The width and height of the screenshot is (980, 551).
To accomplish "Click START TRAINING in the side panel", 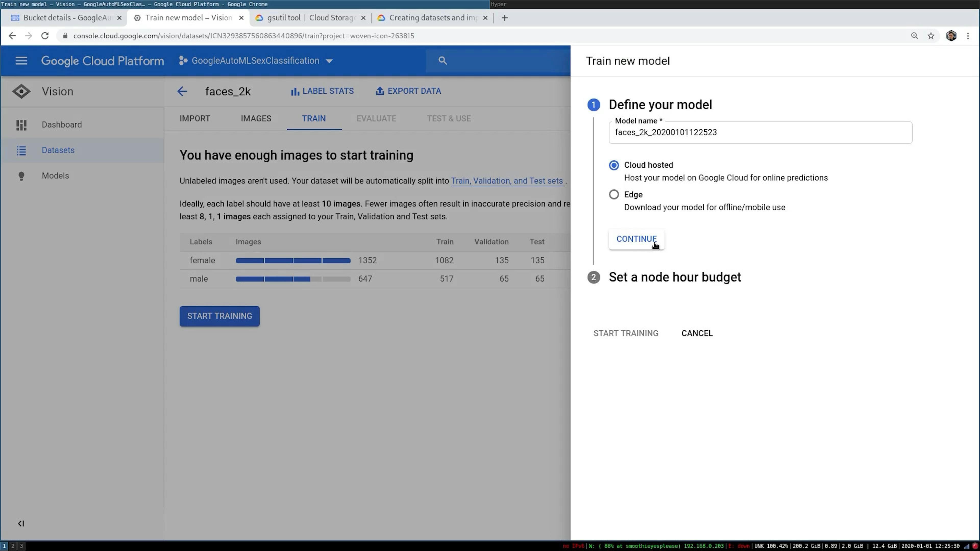I will [626, 333].
